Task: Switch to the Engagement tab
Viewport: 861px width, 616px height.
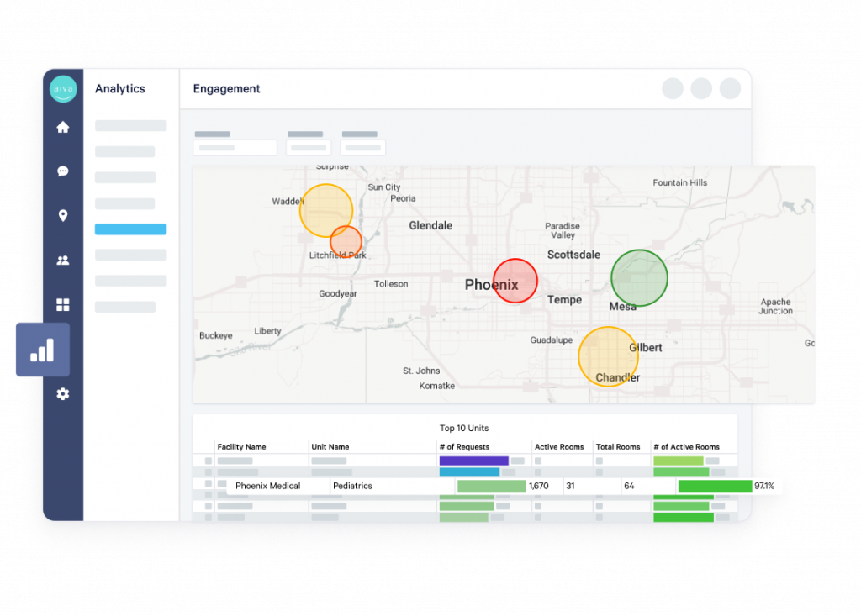Action: pos(226,88)
